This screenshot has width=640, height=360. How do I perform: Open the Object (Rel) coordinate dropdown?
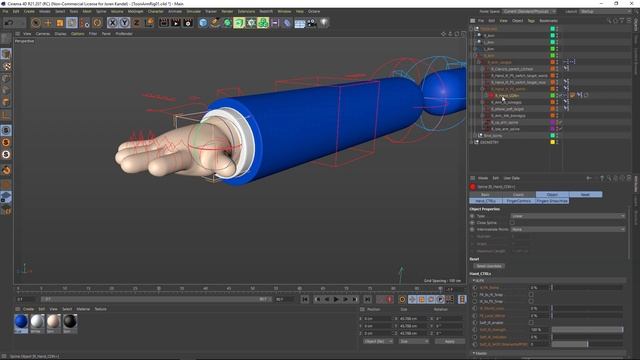pos(378,341)
